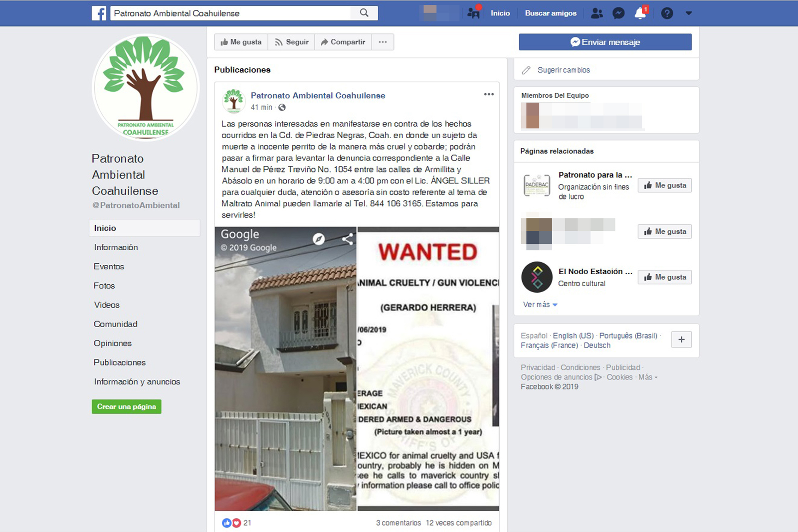Click the compass icon on street view image
The width and height of the screenshot is (798, 532).
(x=319, y=239)
